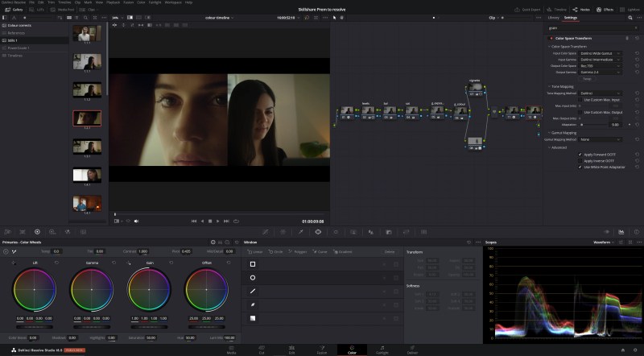Enable Use Custom Max. Input checkbox
The width and height of the screenshot is (644, 356).
point(580,100)
